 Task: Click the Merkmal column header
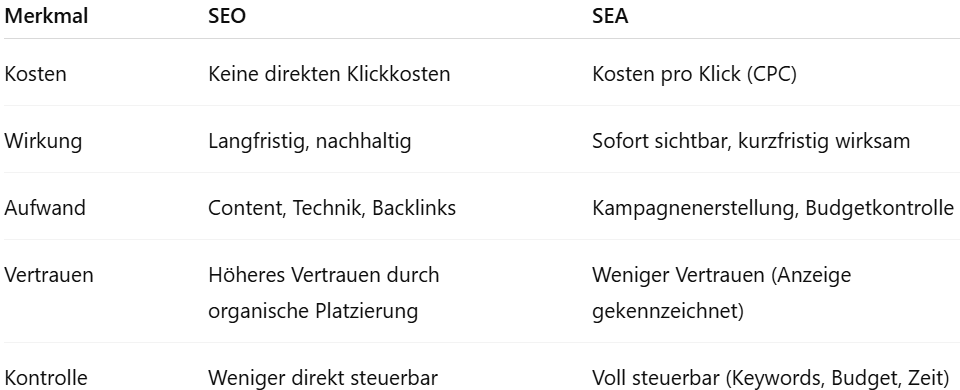click(46, 17)
